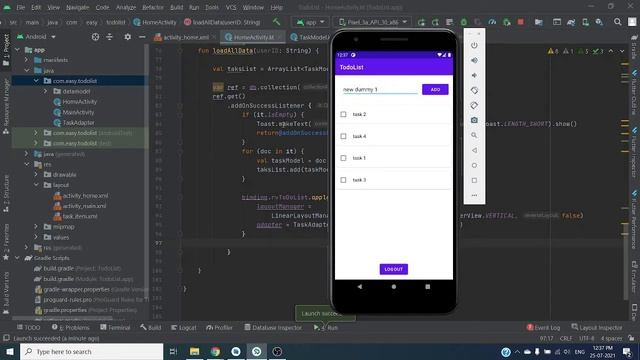Open the AVD Manager phone icon
The height and width of the screenshot is (360, 640).
585,22
